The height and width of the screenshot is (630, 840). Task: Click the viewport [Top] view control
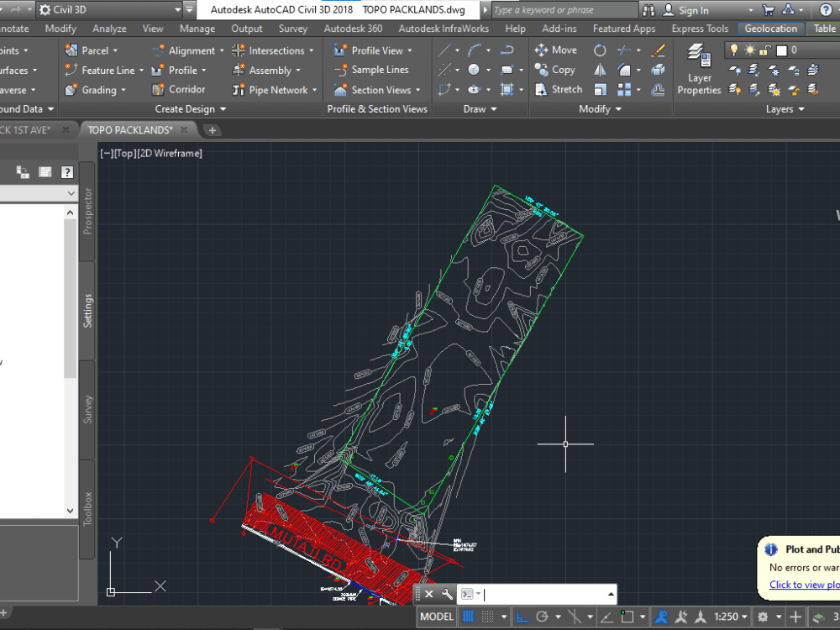(124, 153)
